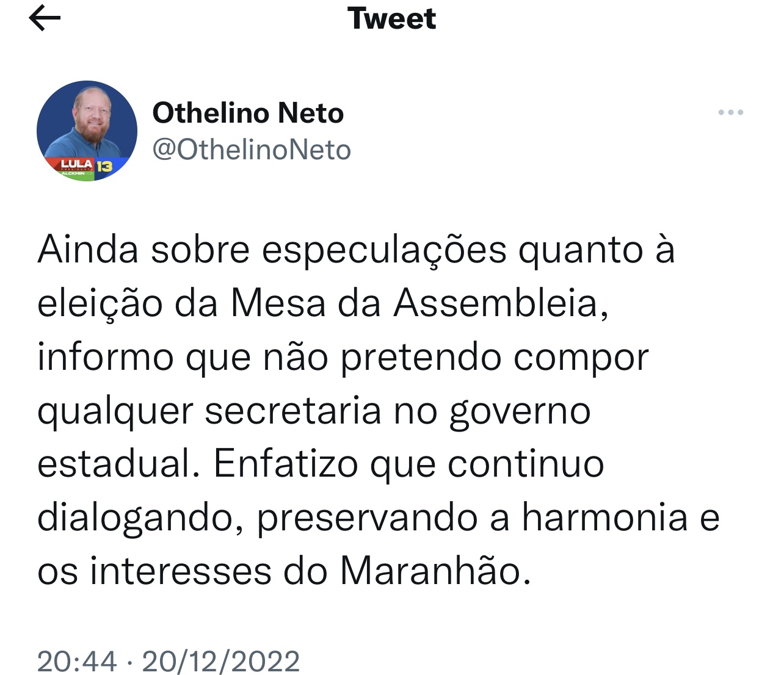
Task: Tap the word "Assembleia" in tweet
Action: (x=500, y=303)
